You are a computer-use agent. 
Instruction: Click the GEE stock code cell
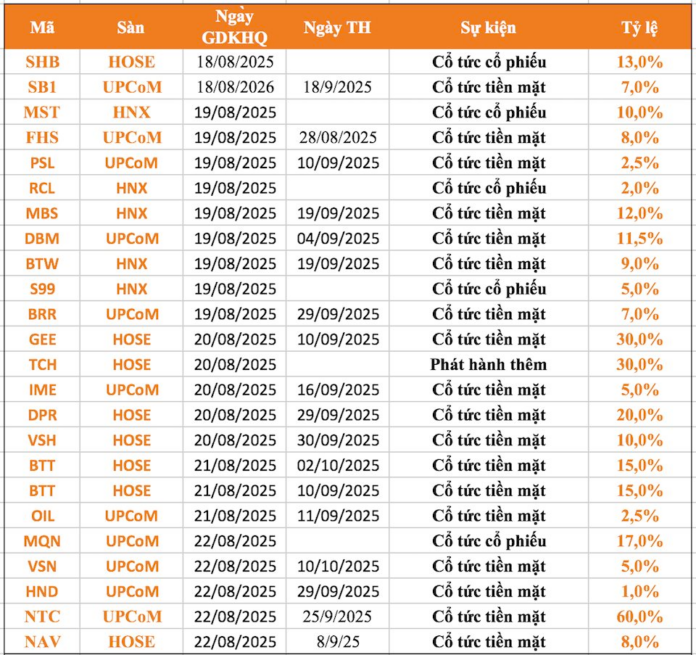[x=42, y=339]
